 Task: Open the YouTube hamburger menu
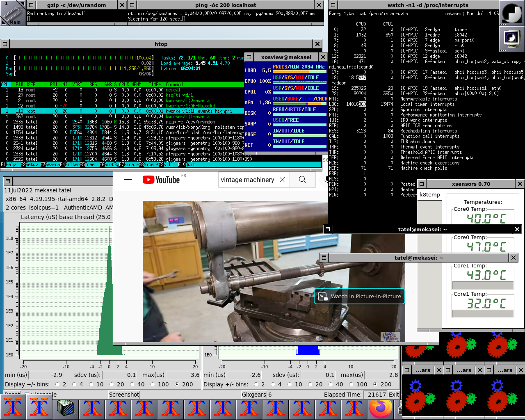click(128, 180)
